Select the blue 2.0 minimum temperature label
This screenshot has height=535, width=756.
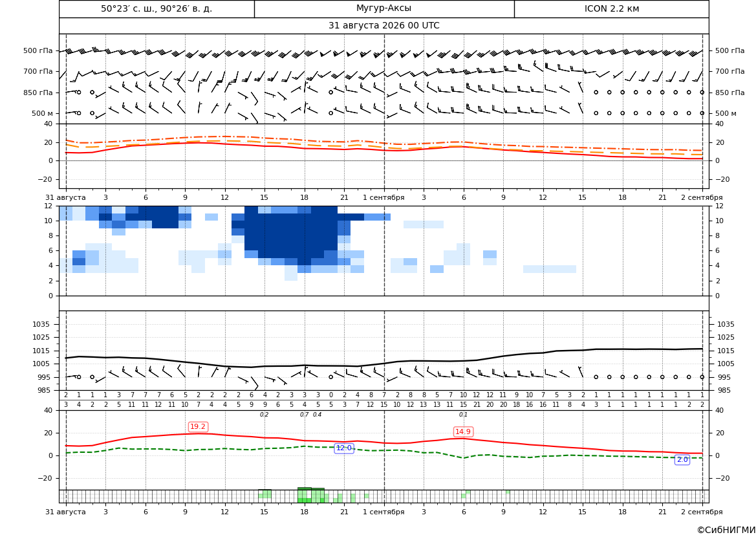[682, 459]
